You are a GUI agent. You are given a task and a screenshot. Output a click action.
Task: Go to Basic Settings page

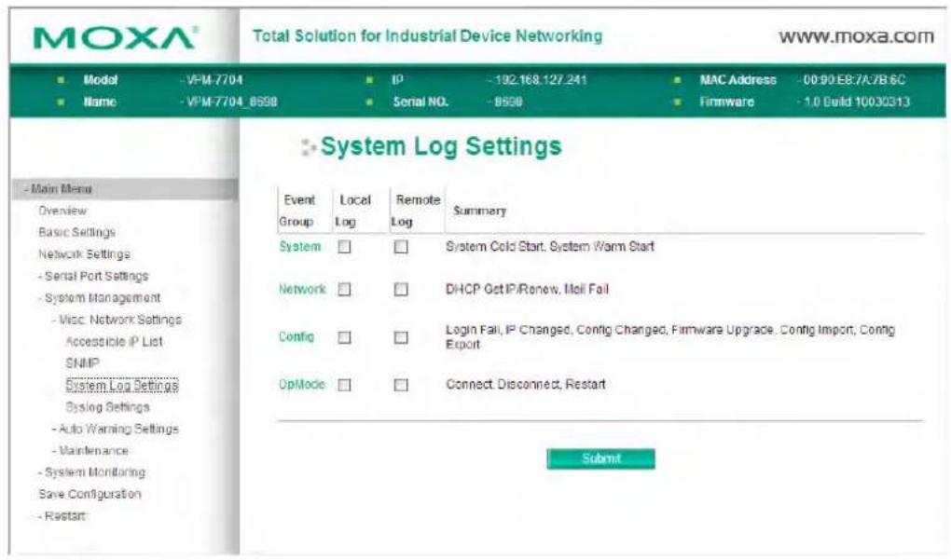(76, 233)
